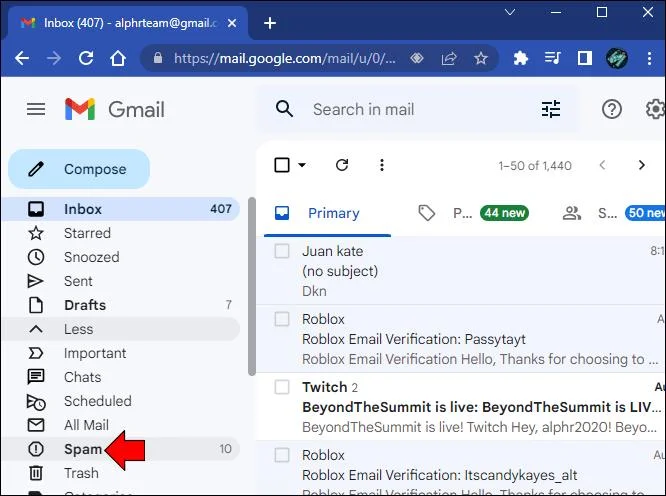Click the Search in mail field
This screenshot has width=666, height=496.
point(418,109)
